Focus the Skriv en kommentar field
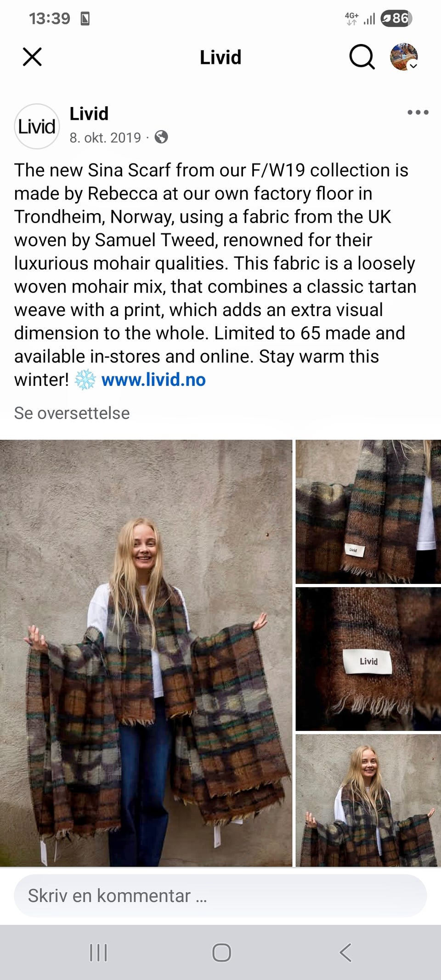The height and width of the screenshot is (980, 441). coord(220,895)
